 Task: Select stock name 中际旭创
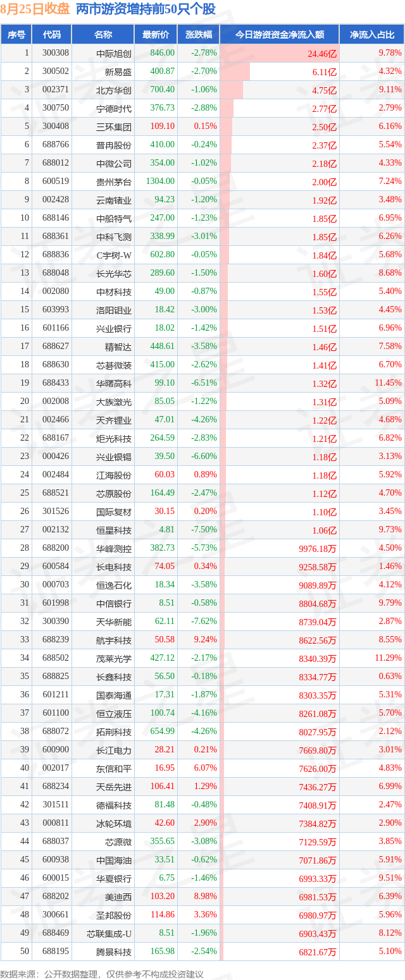pyautogui.click(x=114, y=53)
